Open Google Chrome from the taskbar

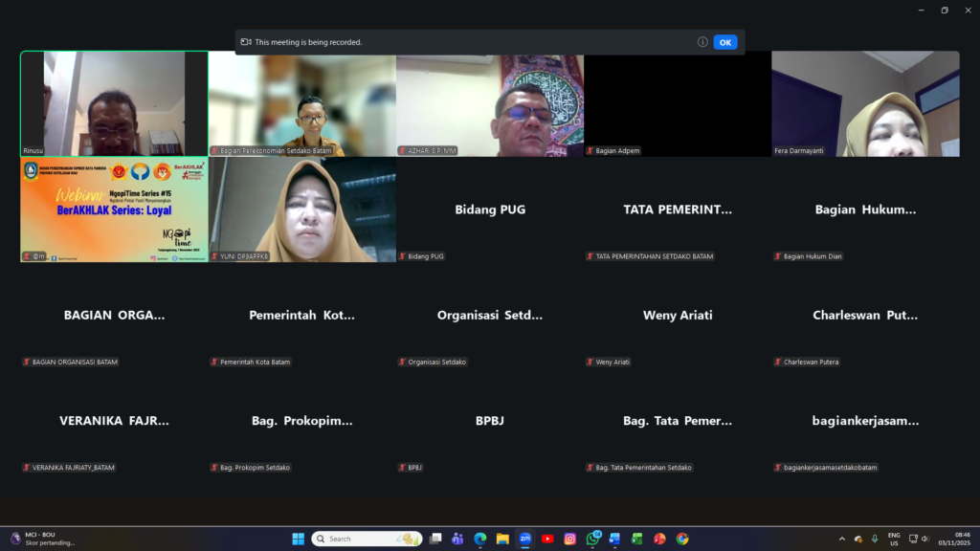click(x=682, y=539)
